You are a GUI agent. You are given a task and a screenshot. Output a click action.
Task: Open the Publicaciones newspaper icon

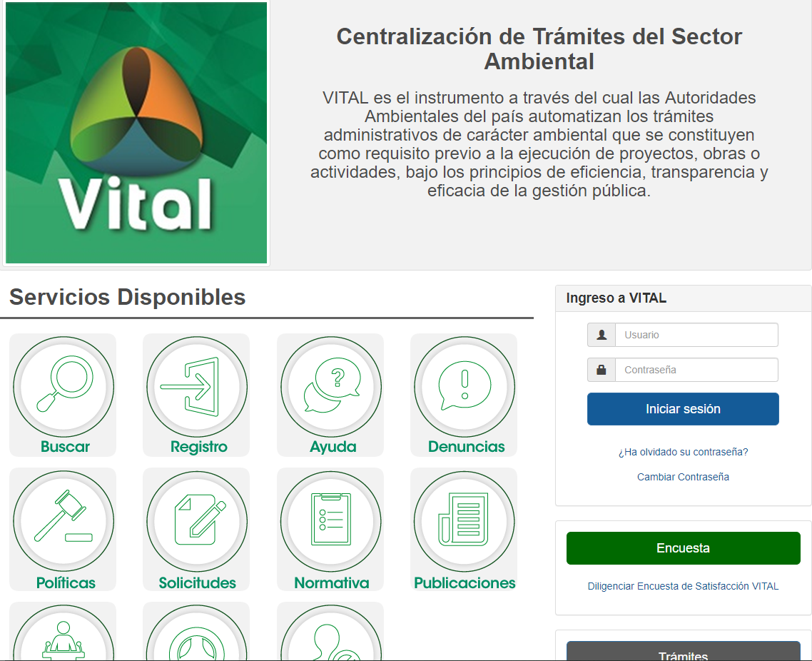point(465,521)
